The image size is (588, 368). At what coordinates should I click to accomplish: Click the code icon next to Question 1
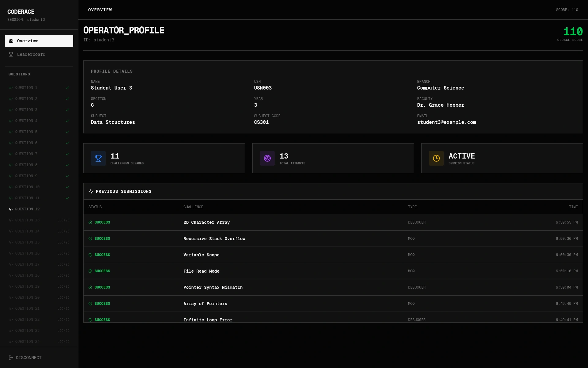[11, 88]
